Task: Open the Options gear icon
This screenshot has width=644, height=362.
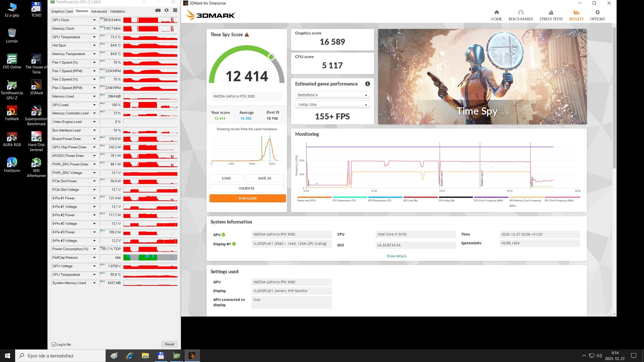Action: tap(597, 13)
